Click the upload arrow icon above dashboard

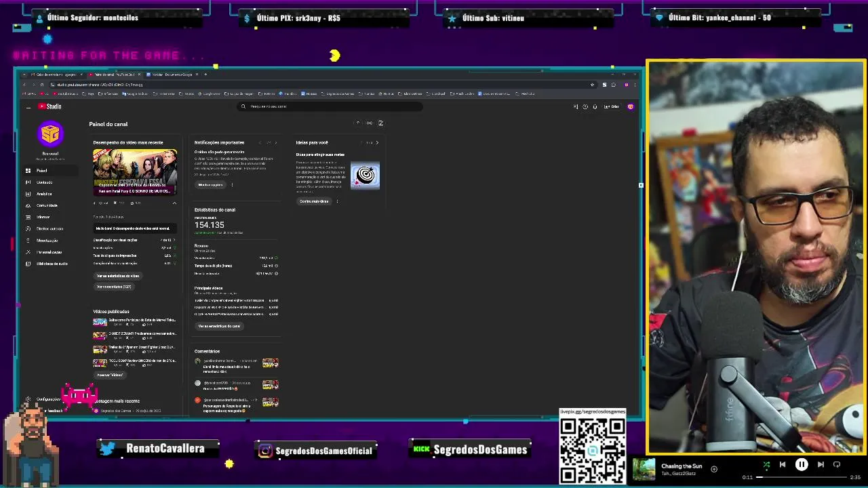358,123
